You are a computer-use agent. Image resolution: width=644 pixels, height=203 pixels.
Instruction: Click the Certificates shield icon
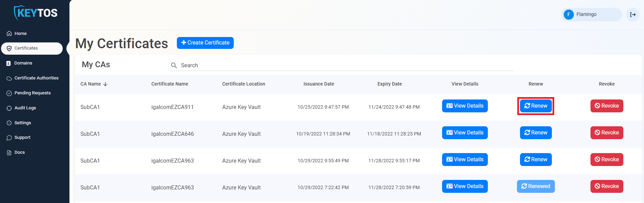pyautogui.click(x=9, y=48)
